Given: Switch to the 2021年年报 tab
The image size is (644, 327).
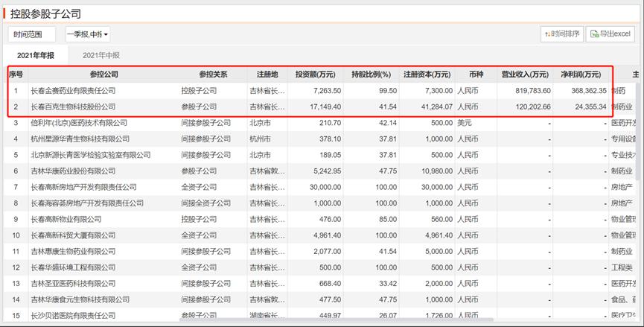Looking at the screenshot, I should (x=35, y=55).
